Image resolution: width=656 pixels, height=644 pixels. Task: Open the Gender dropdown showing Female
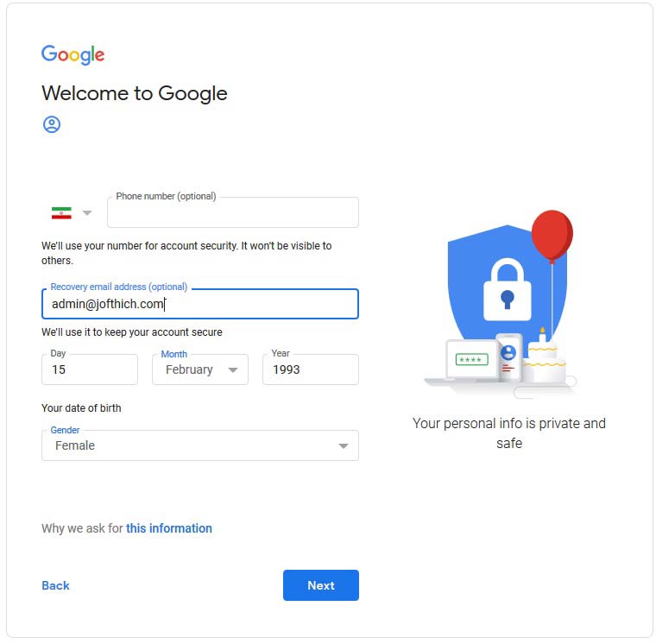point(200,445)
